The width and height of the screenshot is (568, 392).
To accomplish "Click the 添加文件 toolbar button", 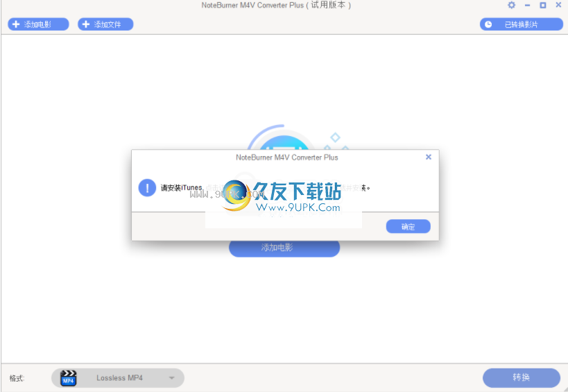I will click(x=105, y=24).
